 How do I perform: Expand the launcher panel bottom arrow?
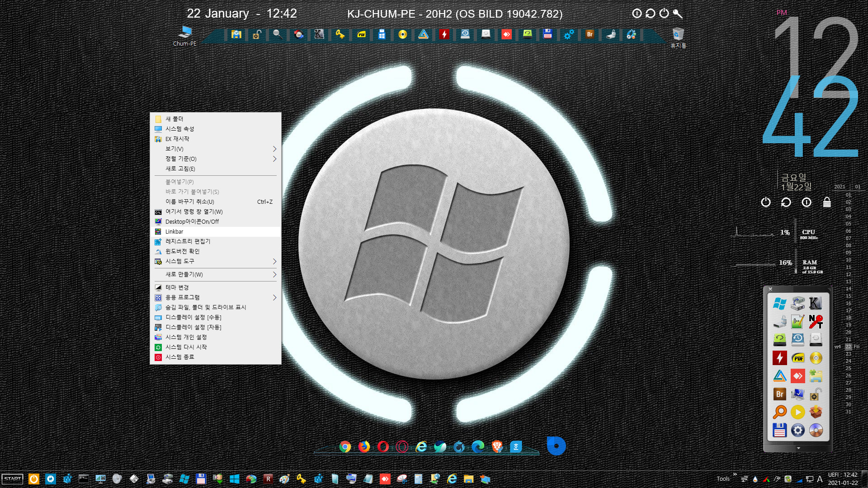click(798, 448)
